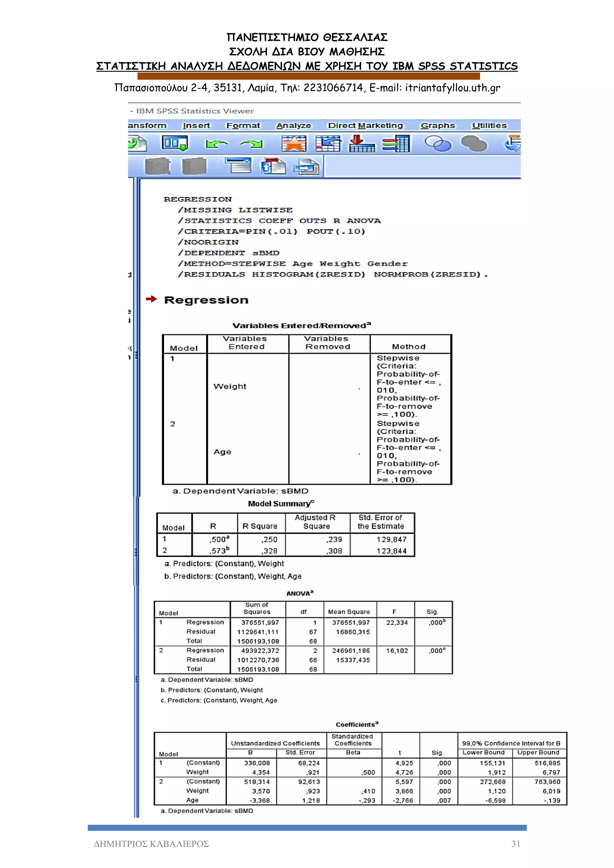The width and height of the screenshot is (614, 868).
Task: Click the gray magnifier book icon
Action: coord(158,166)
